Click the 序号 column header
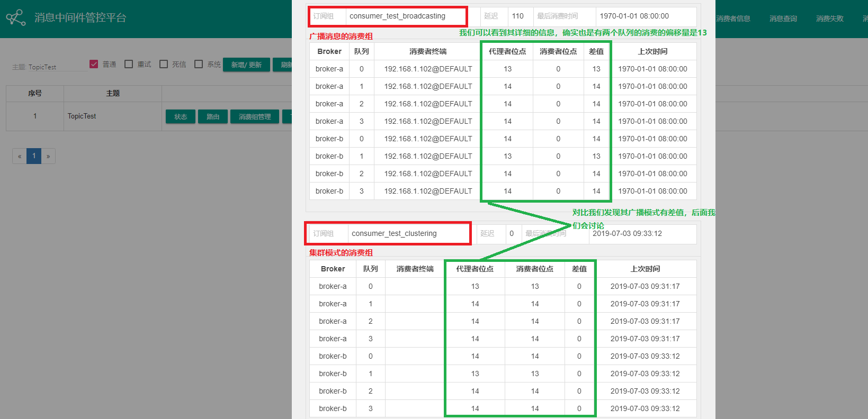Image resolution: width=868 pixels, height=419 pixels. (35, 93)
